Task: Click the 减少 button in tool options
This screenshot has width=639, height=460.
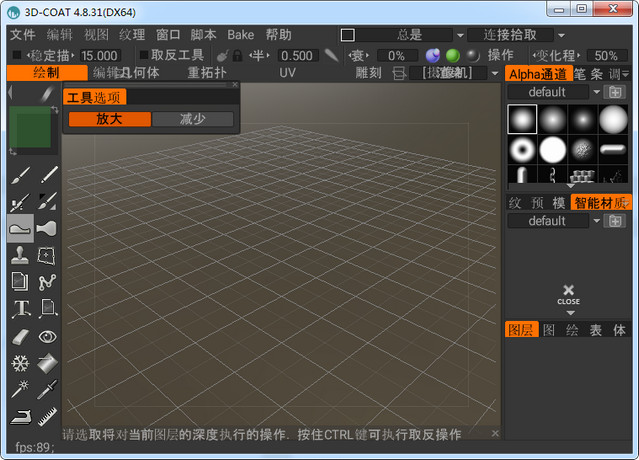Action: pyautogui.click(x=193, y=119)
